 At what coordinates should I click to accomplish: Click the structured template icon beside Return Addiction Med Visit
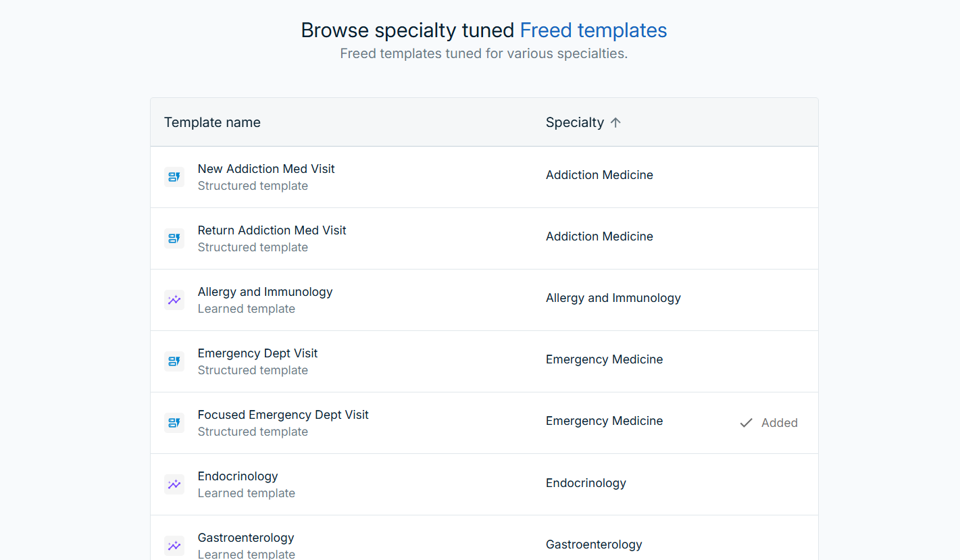point(174,238)
